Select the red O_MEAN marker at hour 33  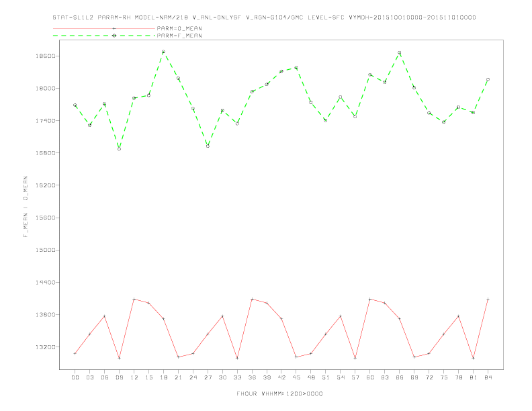click(x=237, y=358)
